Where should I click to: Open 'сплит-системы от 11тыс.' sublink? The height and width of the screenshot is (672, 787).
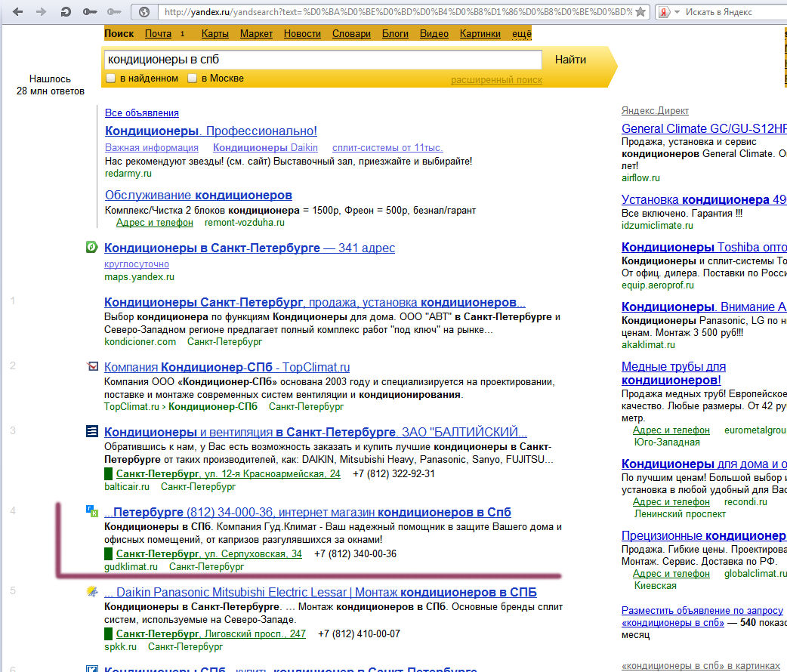coord(387,147)
